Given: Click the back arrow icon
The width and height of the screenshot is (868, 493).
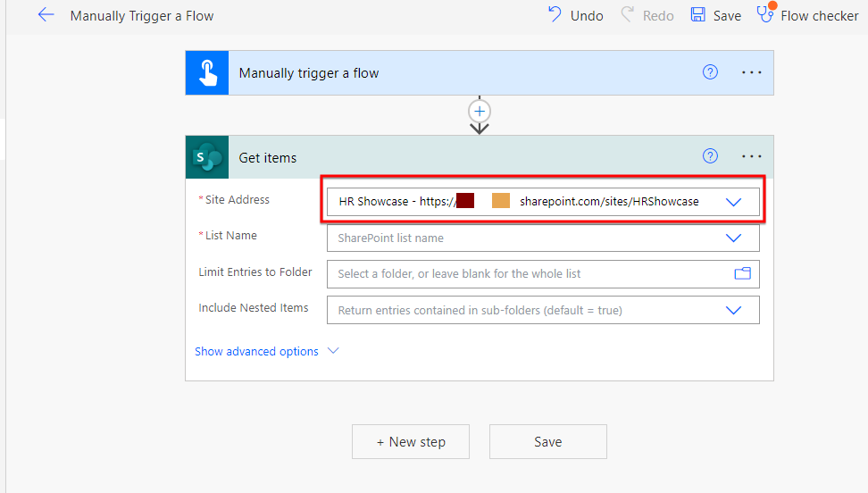Looking at the screenshot, I should [46, 15].
